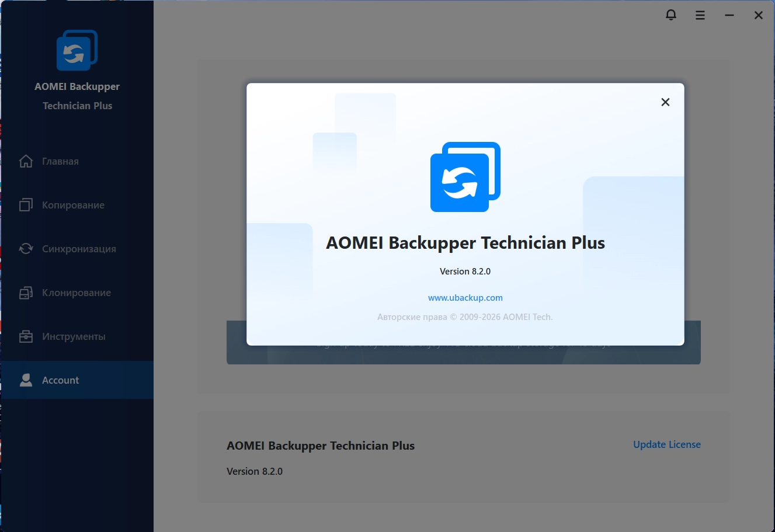Open the www.ubackup.com link
The image size is (775, 532).
[x=465, y=298]
